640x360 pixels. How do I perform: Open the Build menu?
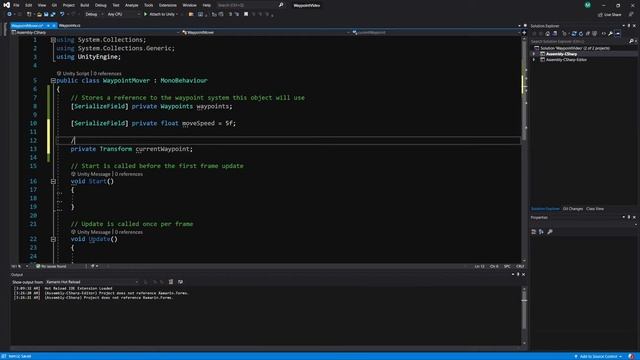[84, 5]
